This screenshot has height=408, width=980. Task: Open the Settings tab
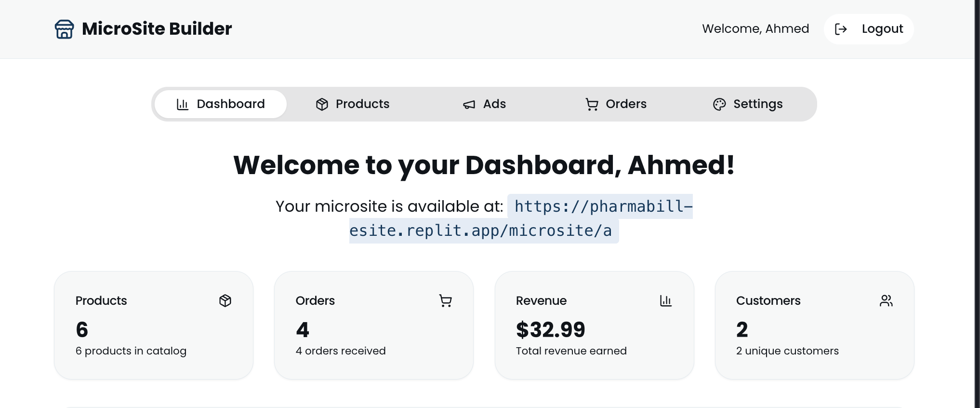click(748, 104)
